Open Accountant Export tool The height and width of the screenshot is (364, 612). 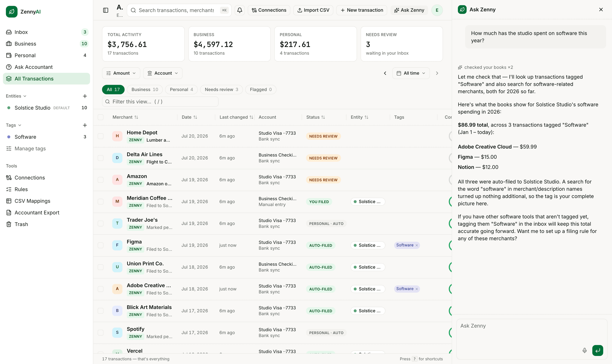click(x=46, y=213)
